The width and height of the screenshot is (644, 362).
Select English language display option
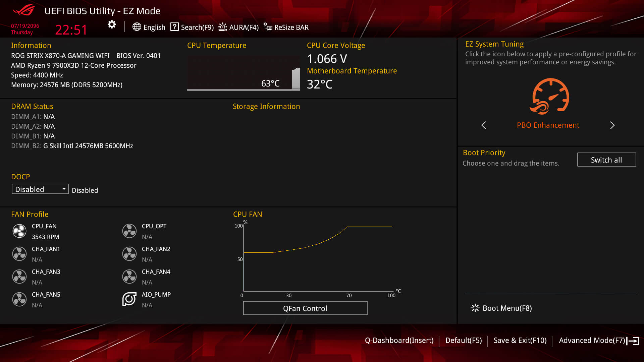(x=149, y=27)
